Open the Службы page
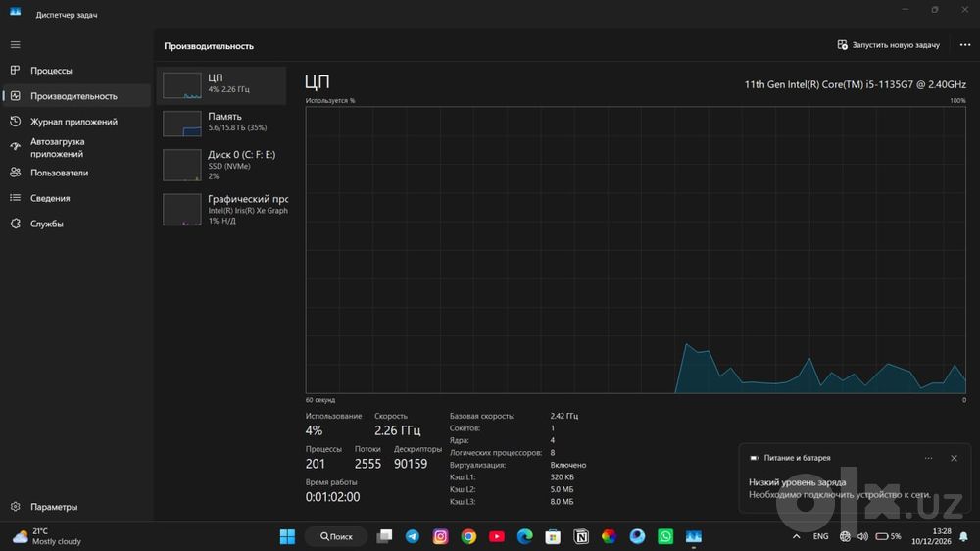 coord(76,224)
